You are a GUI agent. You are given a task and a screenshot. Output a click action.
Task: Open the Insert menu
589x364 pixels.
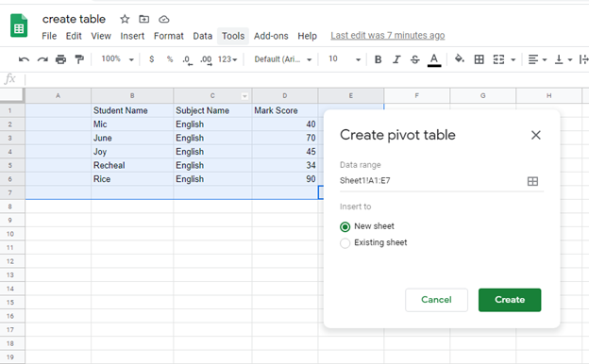pyautogui.click(x=132, y=36)
